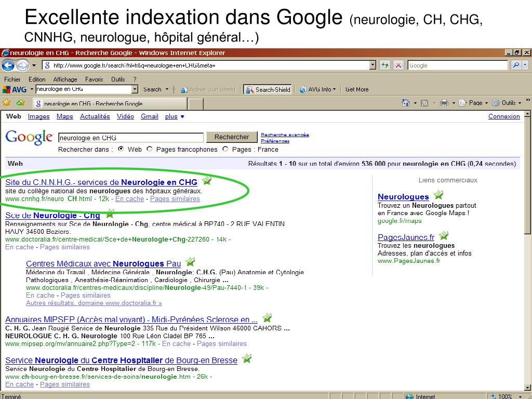This screenshot has height=399, width=532.
Task: Click the AVG star beside the 'Annuaires MIPSEP' result
Action: [267, 318]
